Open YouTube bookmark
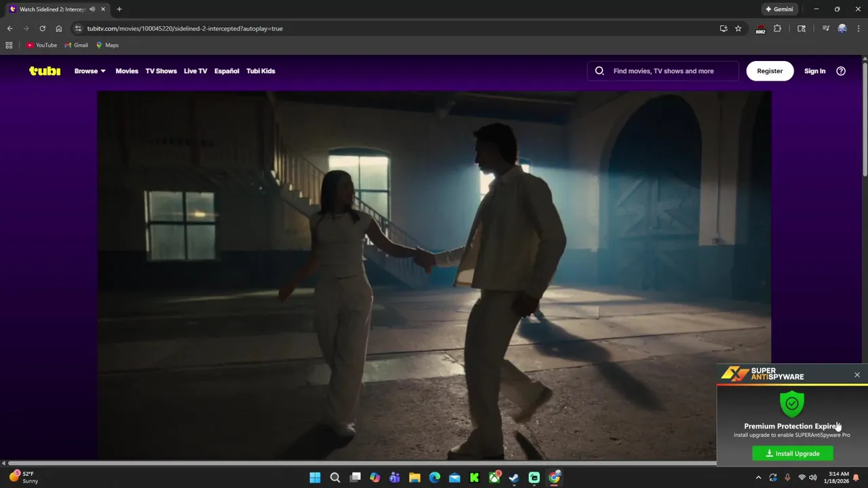 point(41,45)
